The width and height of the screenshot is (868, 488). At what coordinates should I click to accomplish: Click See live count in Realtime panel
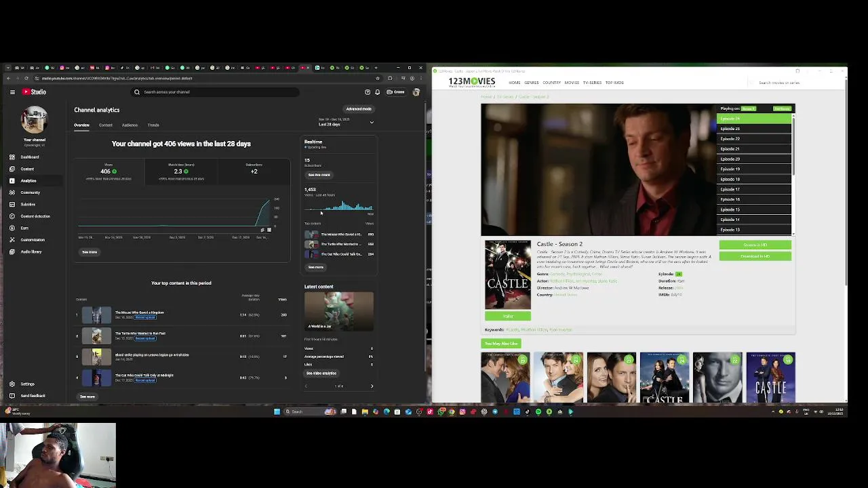pos(319,175)
